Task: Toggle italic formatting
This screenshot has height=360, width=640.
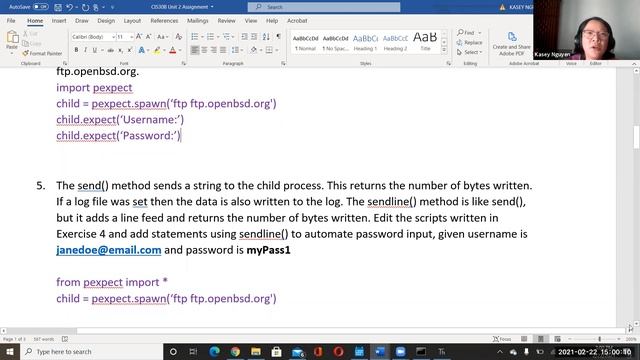Action: click(85, 50)
